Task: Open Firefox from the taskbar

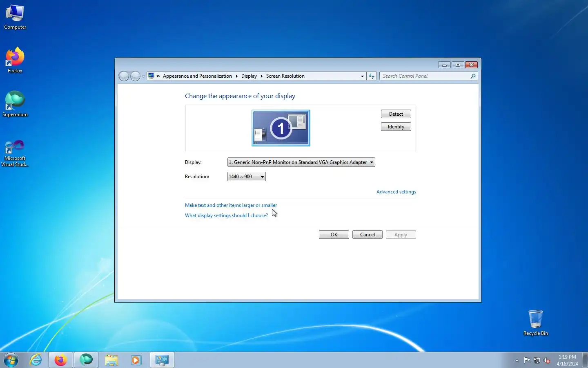Action: [61, 360]
